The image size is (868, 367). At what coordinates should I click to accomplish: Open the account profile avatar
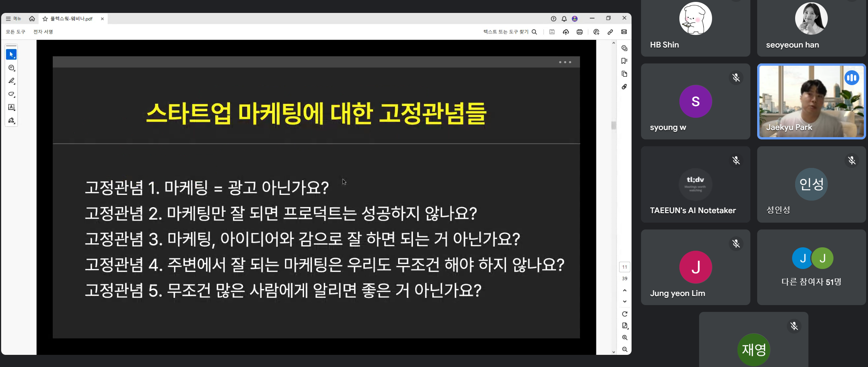click(x=575, y=19)
